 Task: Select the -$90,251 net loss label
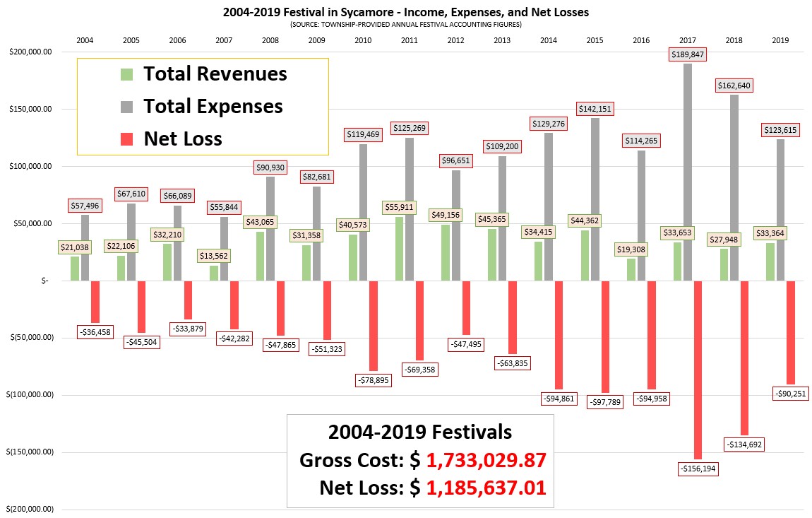click(791, 394)
